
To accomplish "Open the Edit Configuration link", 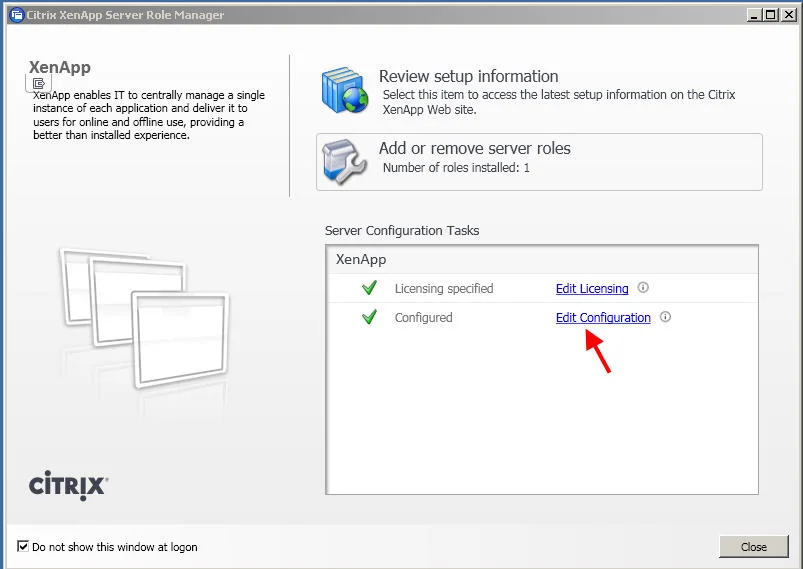I will point(603,318).
